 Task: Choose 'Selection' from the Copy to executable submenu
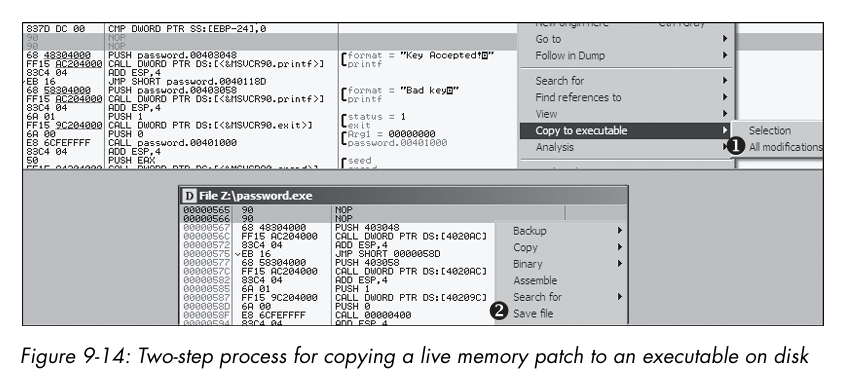coord(770,130)
